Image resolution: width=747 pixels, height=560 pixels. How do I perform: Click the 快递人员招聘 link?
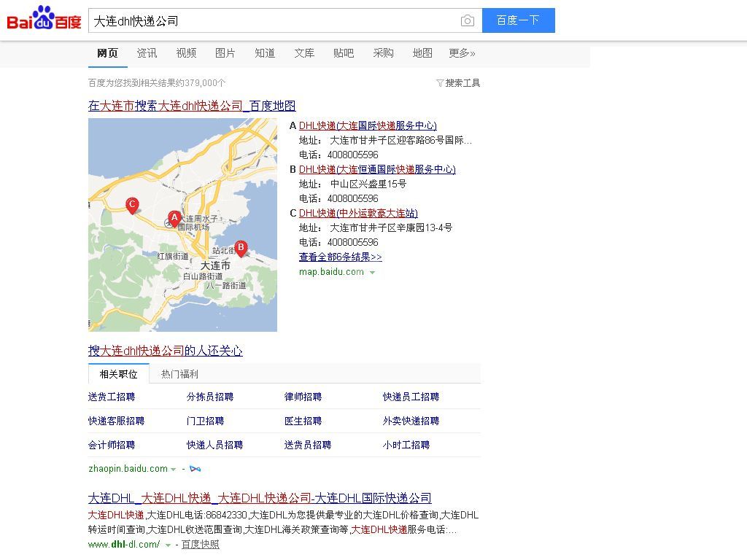coord(215,445)
